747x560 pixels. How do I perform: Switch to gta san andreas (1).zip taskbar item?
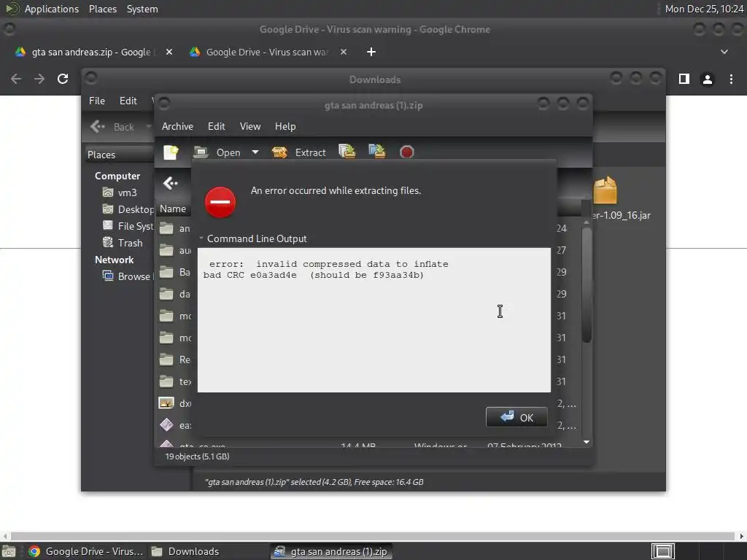[332, 551]
